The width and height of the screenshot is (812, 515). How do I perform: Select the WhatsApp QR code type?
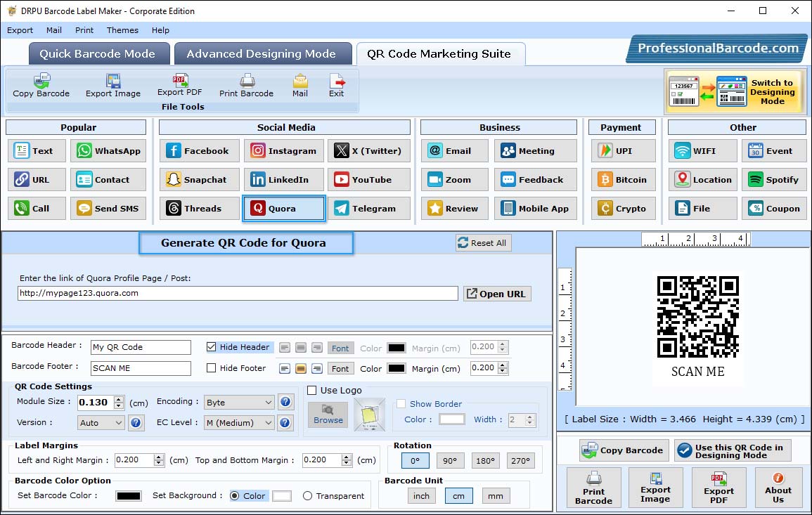[108, 150]
